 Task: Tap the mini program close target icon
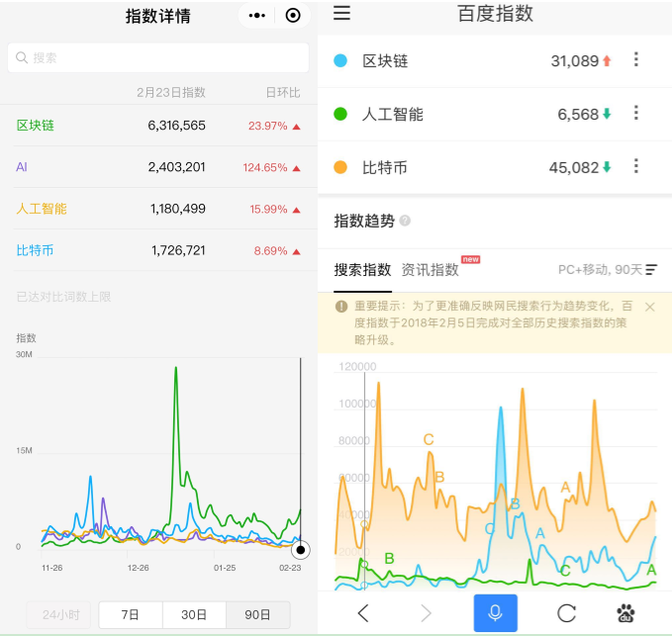click(x=293, y=16)
